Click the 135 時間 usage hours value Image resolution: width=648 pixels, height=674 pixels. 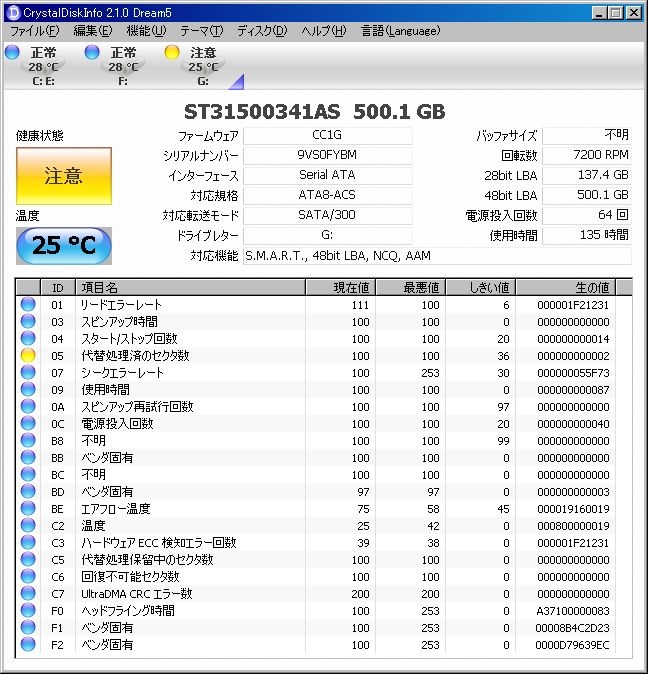pos(587,235)
